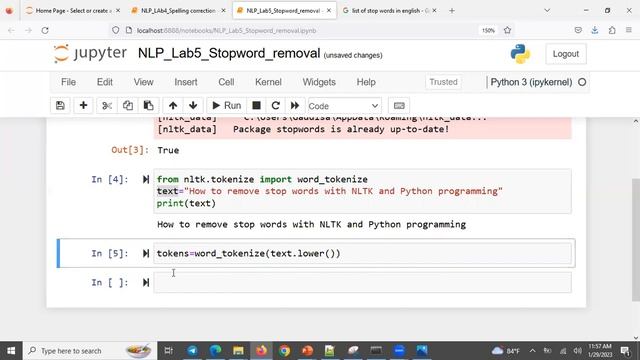Open Microsoft Edge from the taskbar
This screenshot has height=360, width=640.
coord(215,351)
